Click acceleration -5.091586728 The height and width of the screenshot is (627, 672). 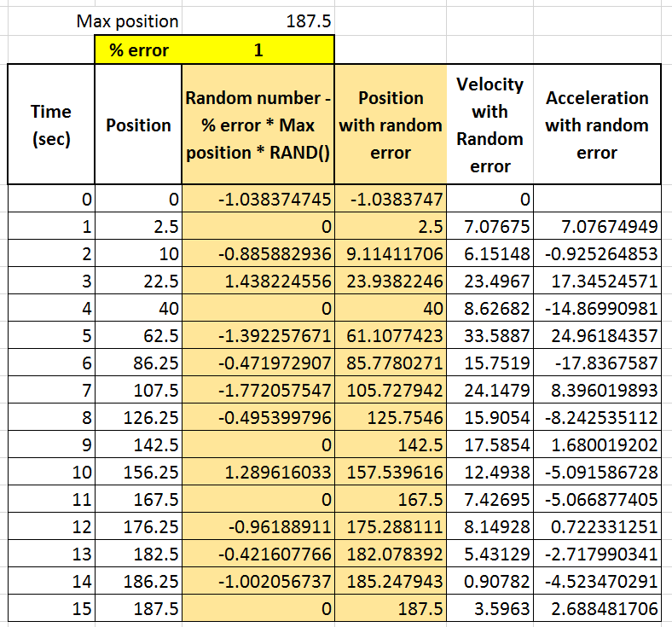pos(597,472)
